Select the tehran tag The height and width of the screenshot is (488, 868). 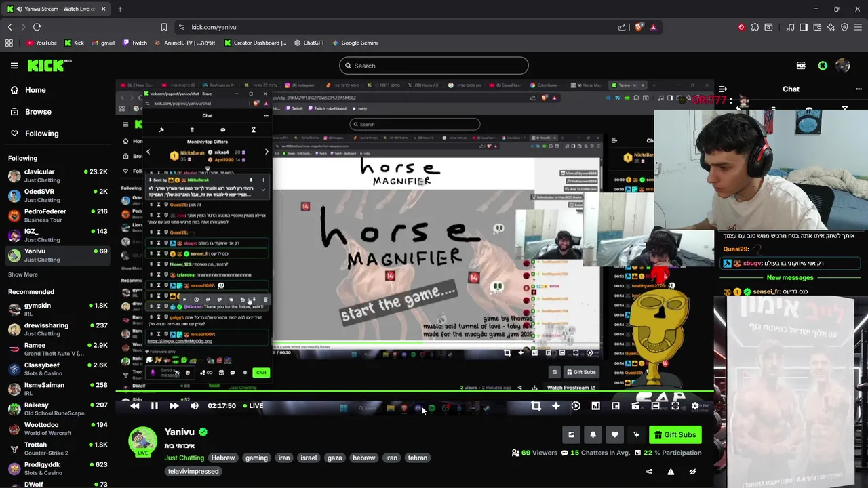[x=418, y=457]
